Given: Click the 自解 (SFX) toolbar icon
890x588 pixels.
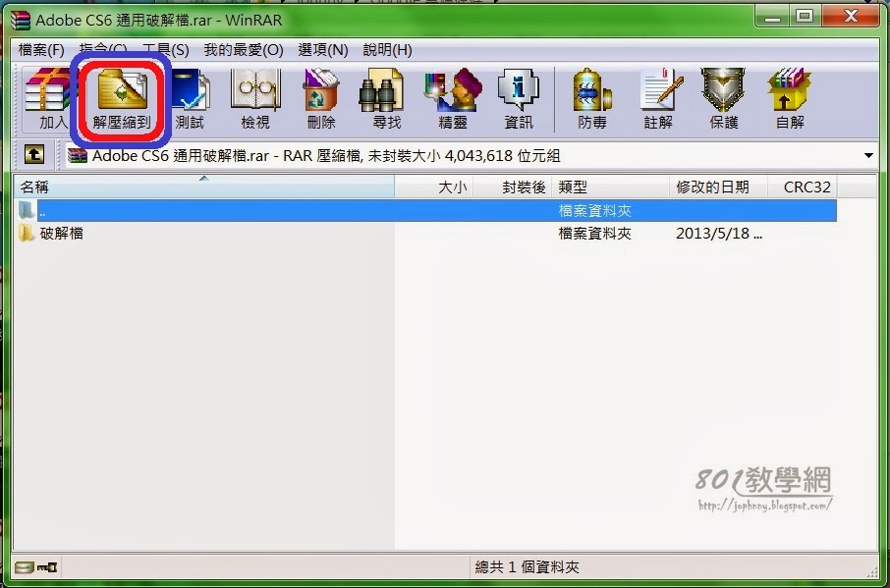Looking at the screenshot, I should coord(790,97).
